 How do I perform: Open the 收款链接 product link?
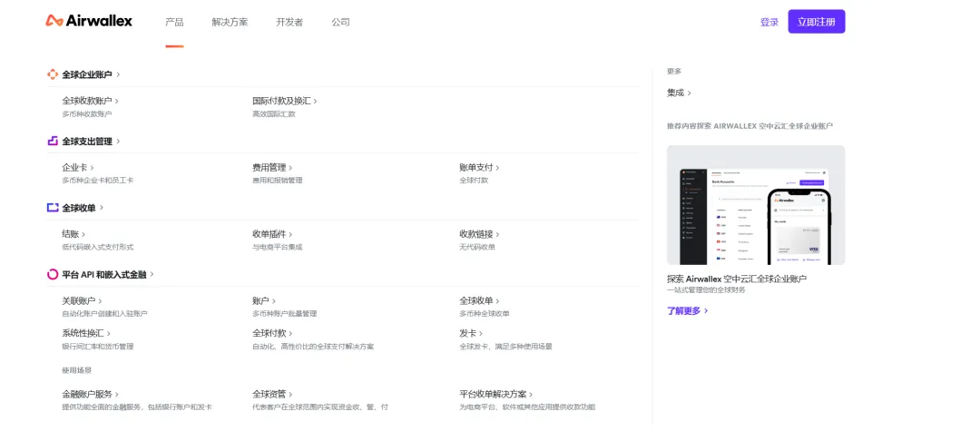[x=479, y=234]
